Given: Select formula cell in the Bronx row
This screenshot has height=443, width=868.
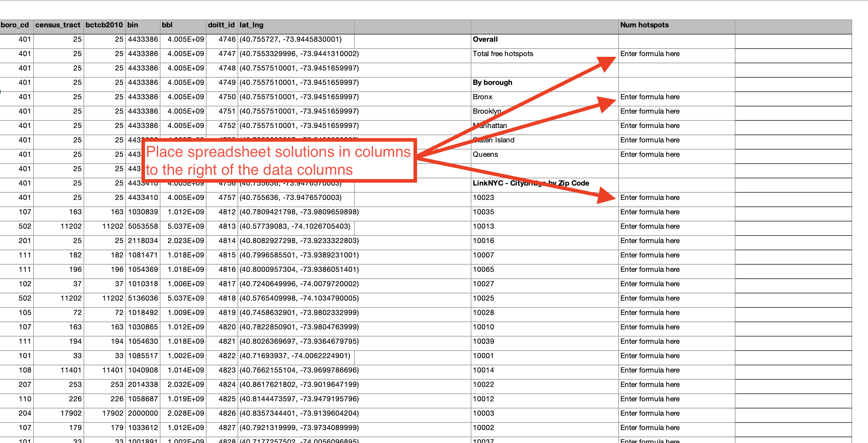Looking at the screenshot, I should [677, 99].
